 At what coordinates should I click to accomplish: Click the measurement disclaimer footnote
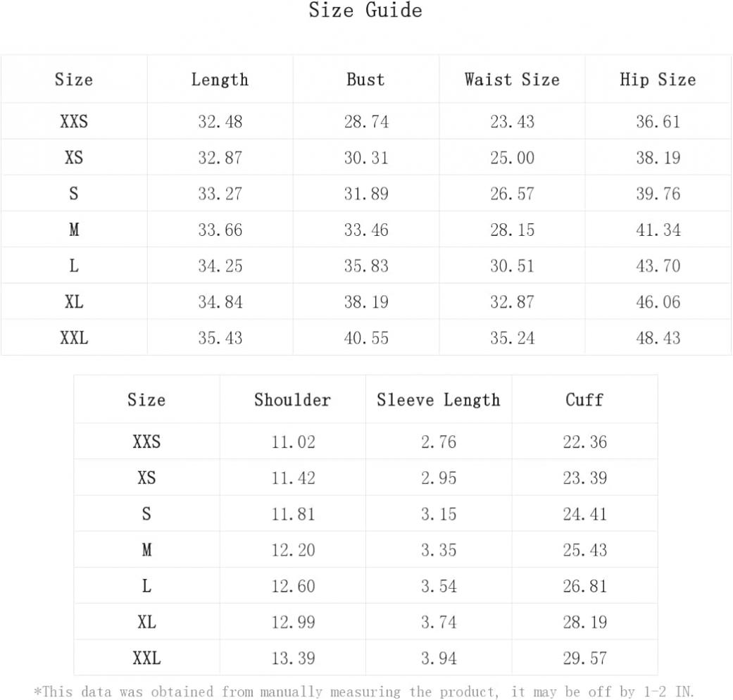364,692
